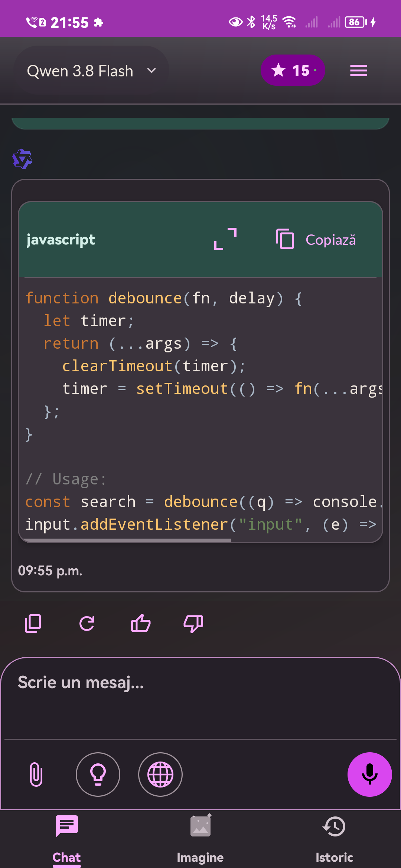
Task: Tap the Qwen assistant avatar icon
Action: (22, 159)
